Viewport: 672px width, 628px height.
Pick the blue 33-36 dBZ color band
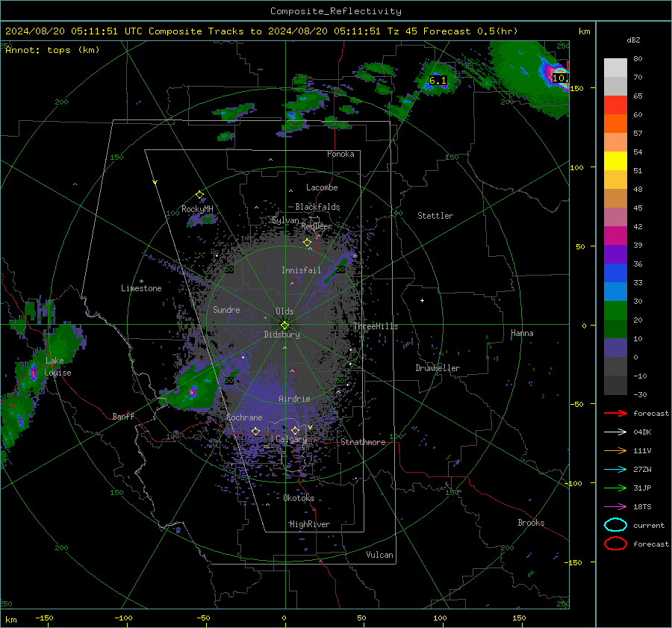coord(615,273)
